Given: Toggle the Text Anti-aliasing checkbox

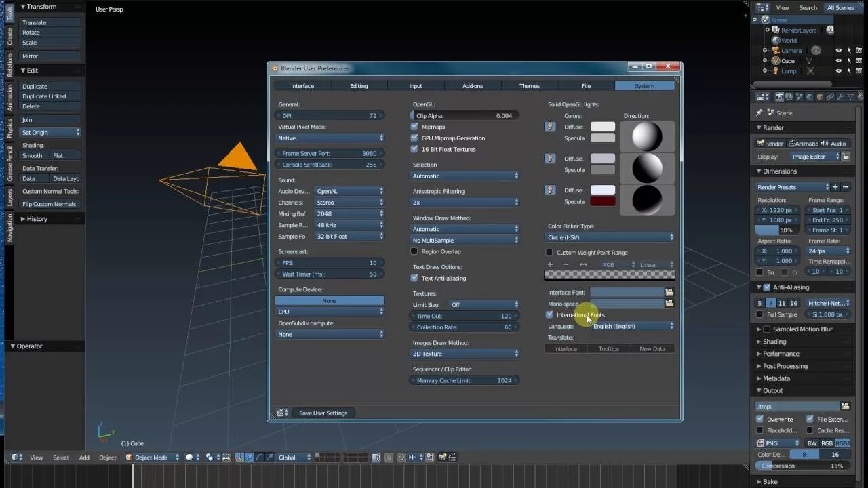Looking at the screenshot, I should tap(414, 278).
